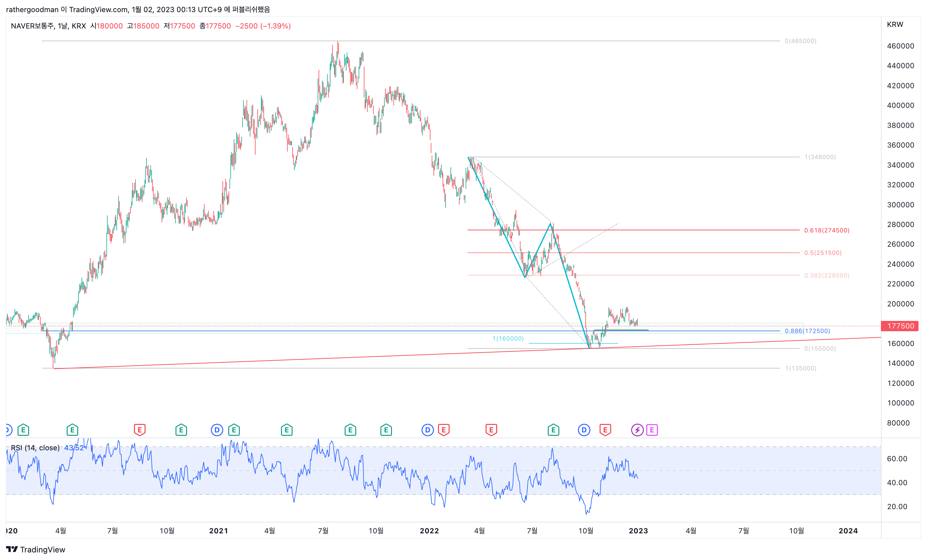This screenshot has width=927, height=560.
Task: Open the blue D dividend marker just before 2022
Action: tap(427, 430)
